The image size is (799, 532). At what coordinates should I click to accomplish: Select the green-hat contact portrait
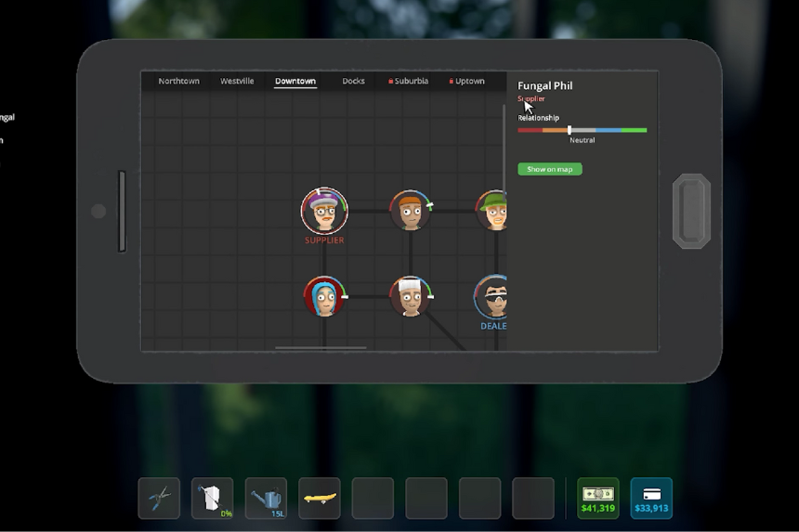click(492, 211)
